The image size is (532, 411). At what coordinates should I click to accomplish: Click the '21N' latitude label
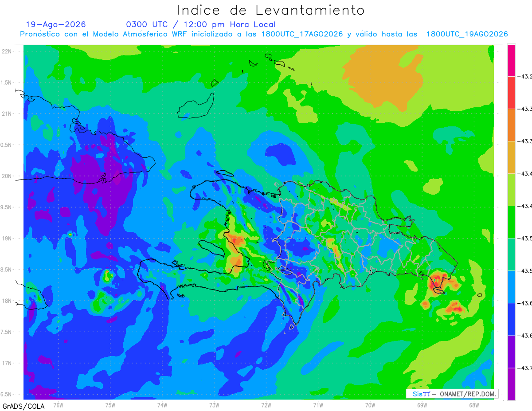(x=7, y=114)
